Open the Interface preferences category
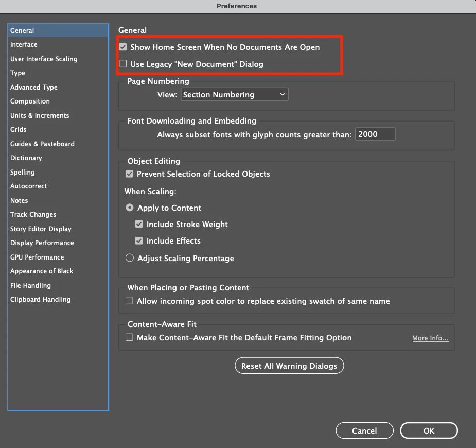Screen dimensions: 476x448 click(58, 45)
